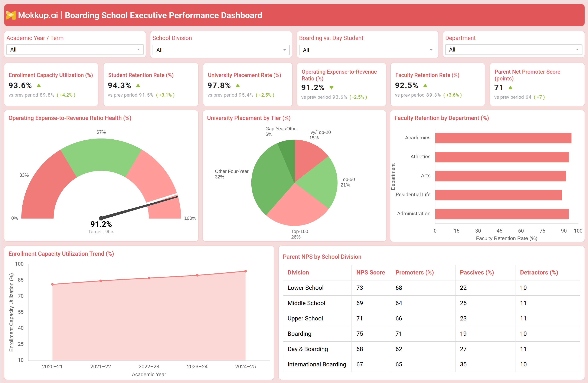
Task: Select the Middle School table row
Action: coord(431,303)
